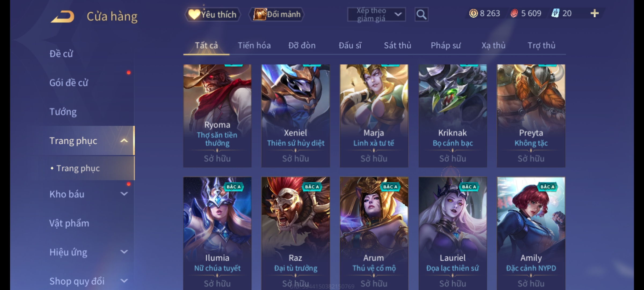Click the red ruby currency icon
The image size is (644, 290).
tap(514, 13)
